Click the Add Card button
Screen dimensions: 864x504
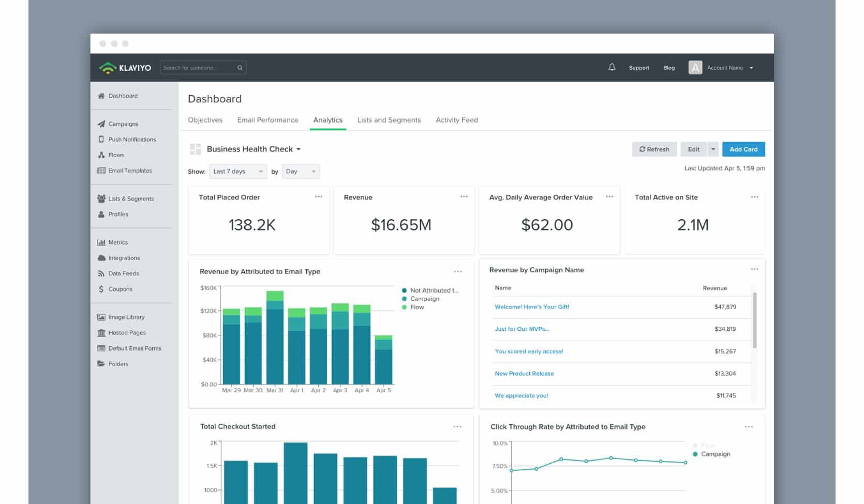click(x=743, y=149)
